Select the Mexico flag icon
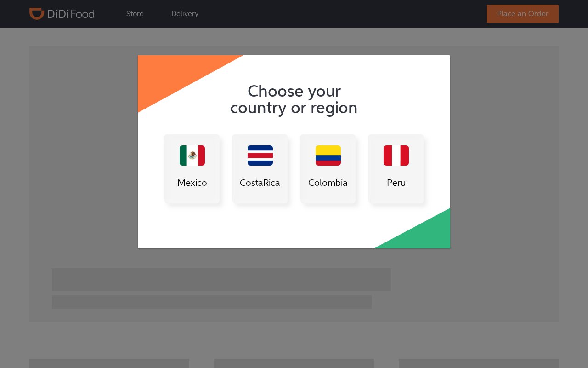This screenshot has width=588, height=368. tap(192, 155)
